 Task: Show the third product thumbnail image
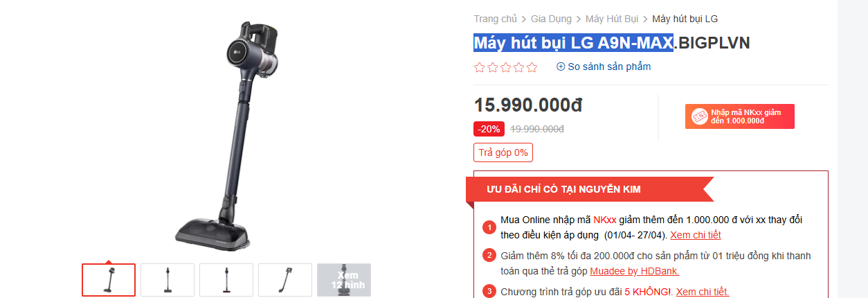(x=226, y=280)
